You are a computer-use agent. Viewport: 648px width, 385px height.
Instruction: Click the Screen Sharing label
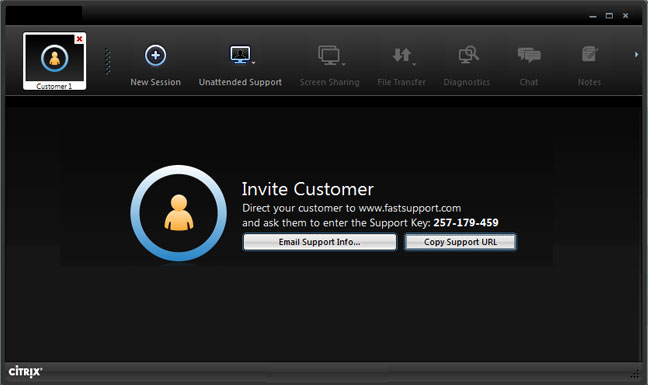click(329, 82)
